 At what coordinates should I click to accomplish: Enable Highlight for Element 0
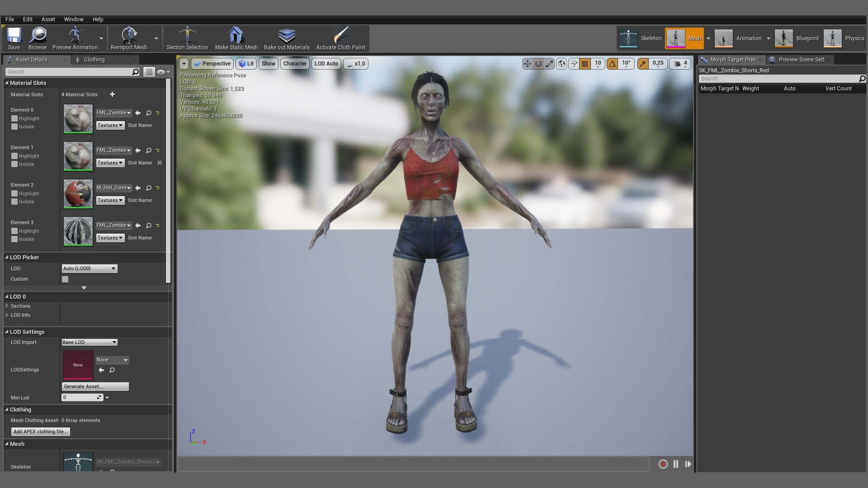tap(14, 118)
